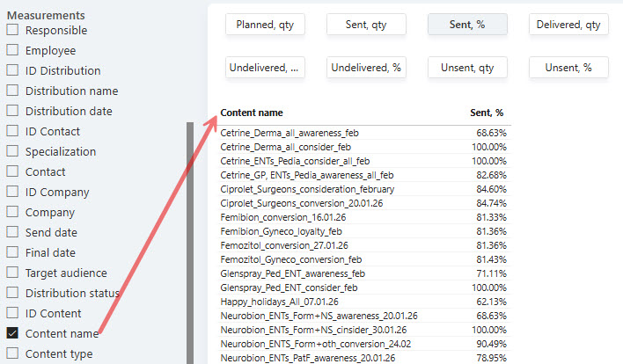Click the 78.95% value cell
This screenshot has height=364, width=623.
point(492,358)
